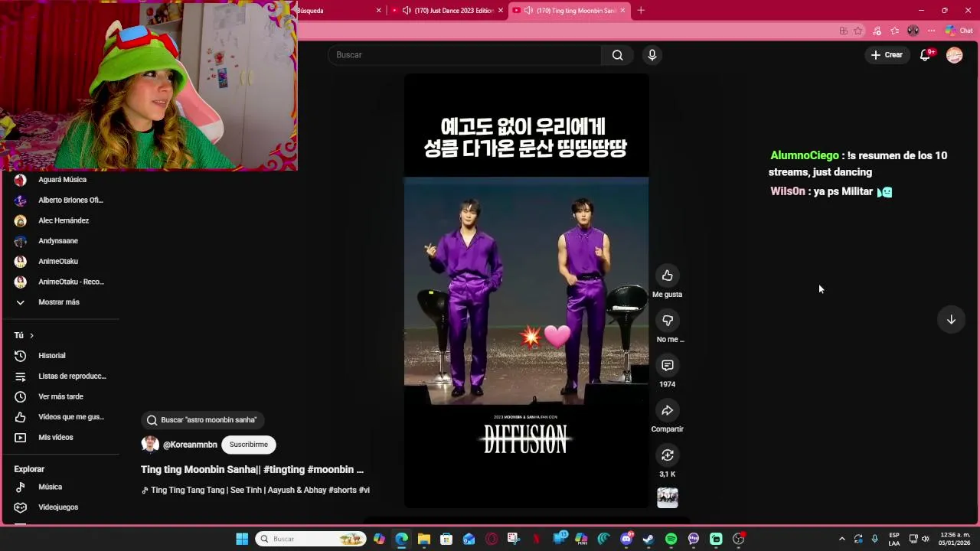The height and width of the screenshot is (551, 980).
Task: Open the @Koreanmnbn channel link
Action: 190,445
